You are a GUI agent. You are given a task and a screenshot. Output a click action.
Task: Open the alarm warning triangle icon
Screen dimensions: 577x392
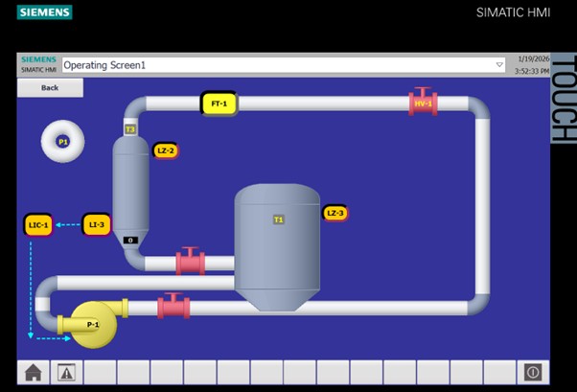point(66,373)
